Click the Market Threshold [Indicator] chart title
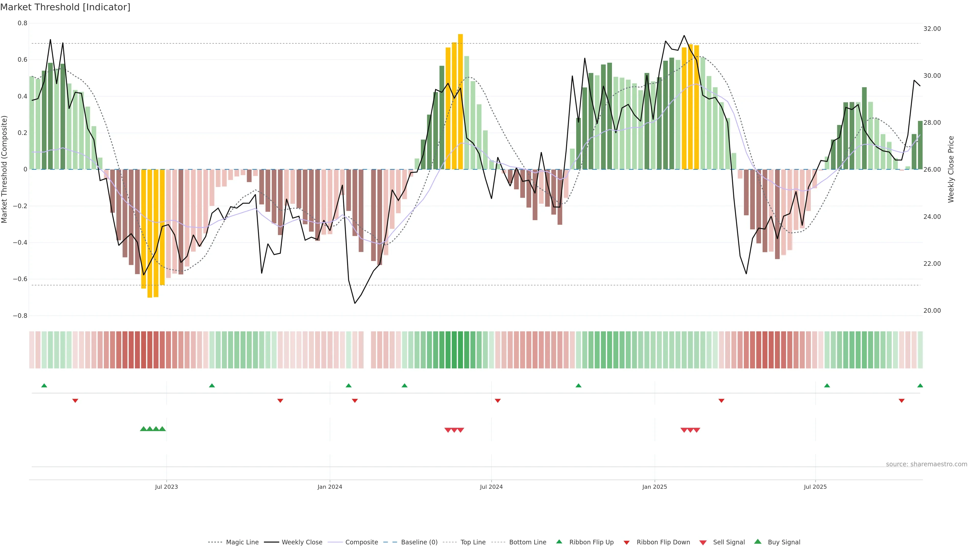 click(x=65, y=7)
